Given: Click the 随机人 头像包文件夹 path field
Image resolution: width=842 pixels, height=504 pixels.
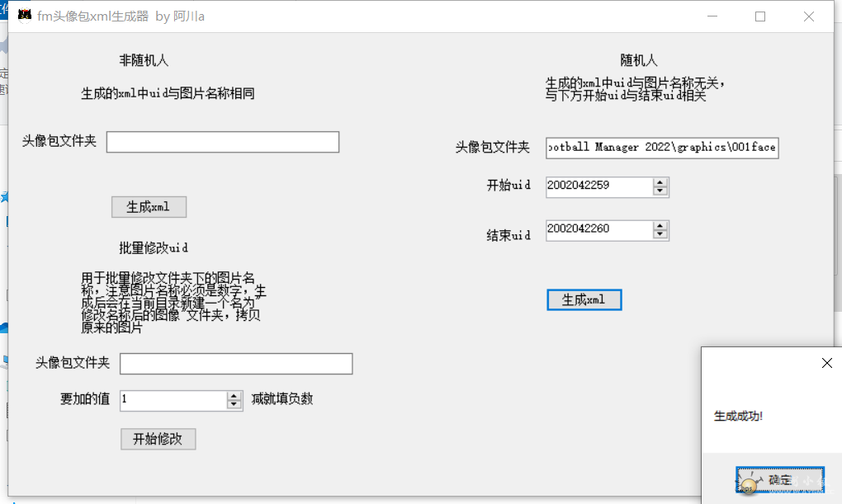Looking at the screenshot, I should pyautogui.click(x=661, y=148).
